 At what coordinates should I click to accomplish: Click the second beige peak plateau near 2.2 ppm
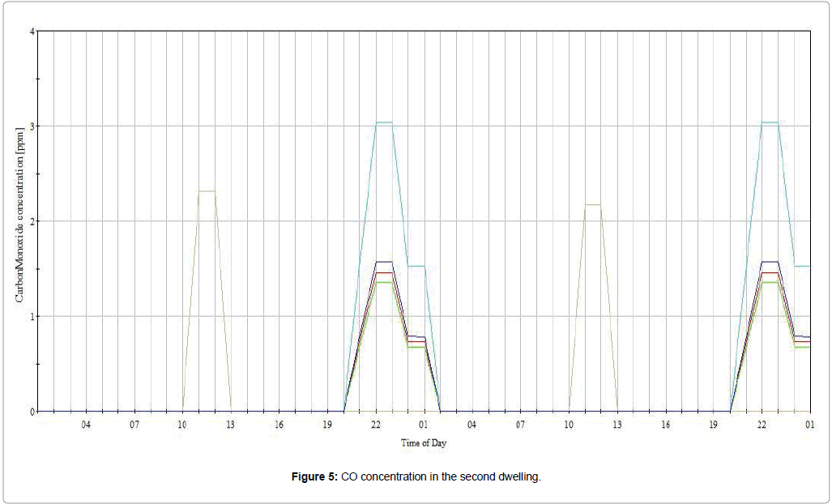pos(593,204)
